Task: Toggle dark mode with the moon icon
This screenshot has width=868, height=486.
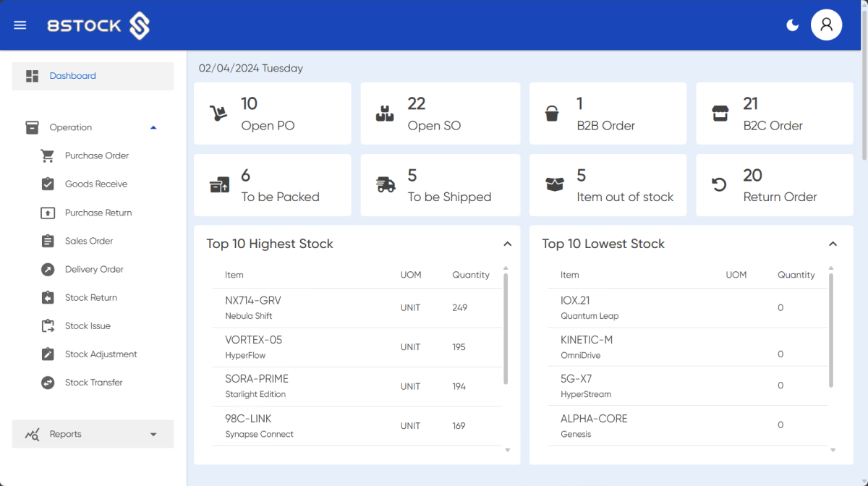Action: [x=792, y=24]
